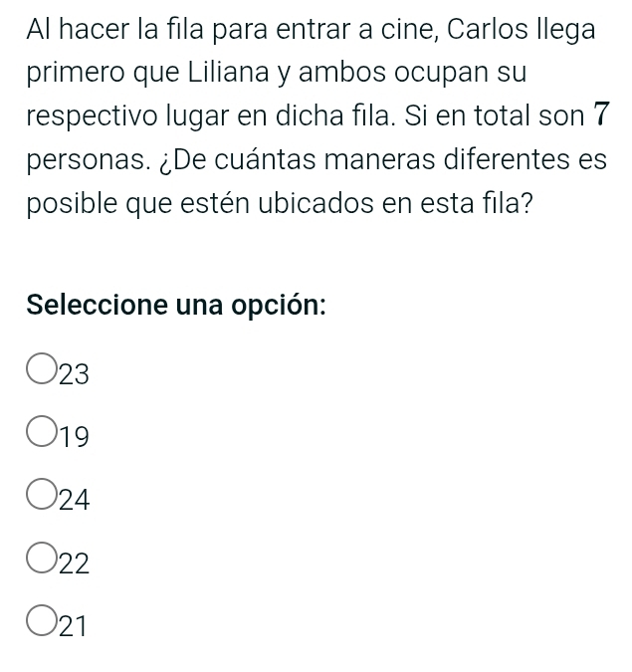Click the "22" answer label text
The height and width of the screenshot is (672, 632).
coord(75,564)
